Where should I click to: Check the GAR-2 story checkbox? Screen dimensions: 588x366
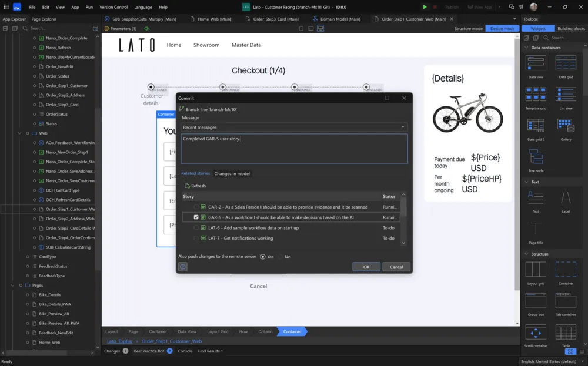[196, 207]
